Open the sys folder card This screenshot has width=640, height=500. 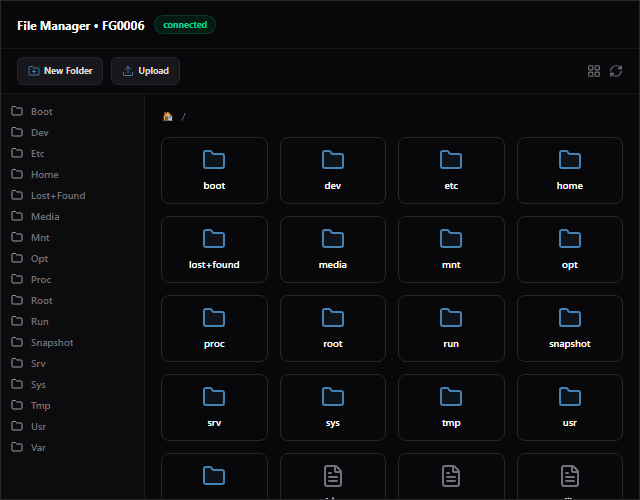(x=333, y=407)
